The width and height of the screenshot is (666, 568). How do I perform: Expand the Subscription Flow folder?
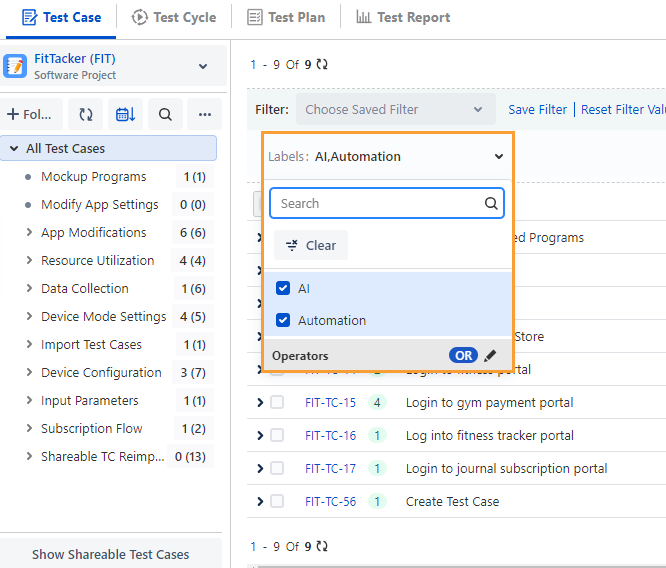pyautogui.click(x=29, y=429)
